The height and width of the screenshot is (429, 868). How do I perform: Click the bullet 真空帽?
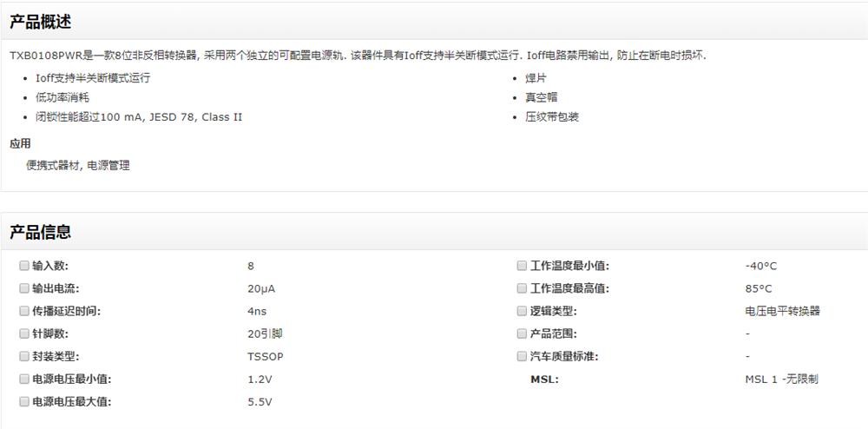pos(542,97)
